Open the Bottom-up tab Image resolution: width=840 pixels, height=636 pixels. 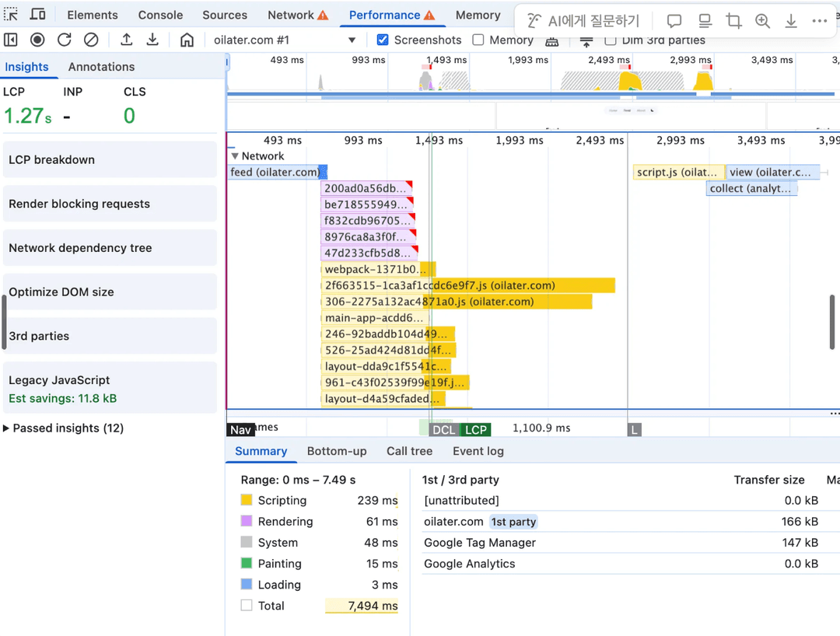tap(337, 451)
